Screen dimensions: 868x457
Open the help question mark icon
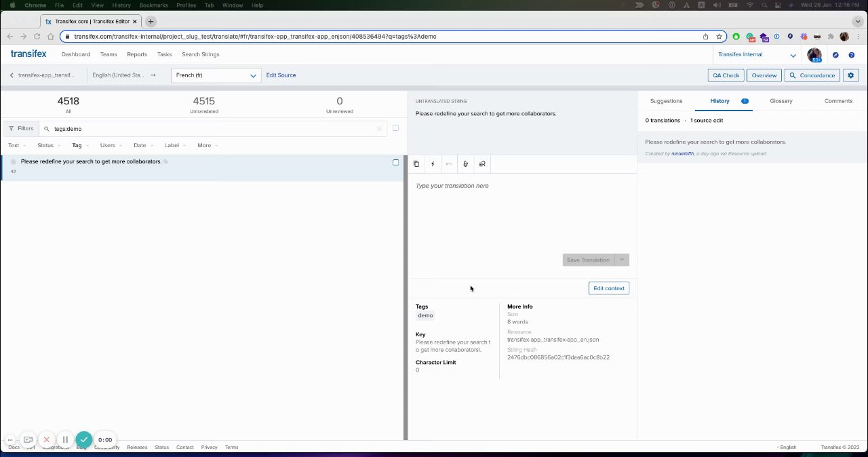[852, 55]
